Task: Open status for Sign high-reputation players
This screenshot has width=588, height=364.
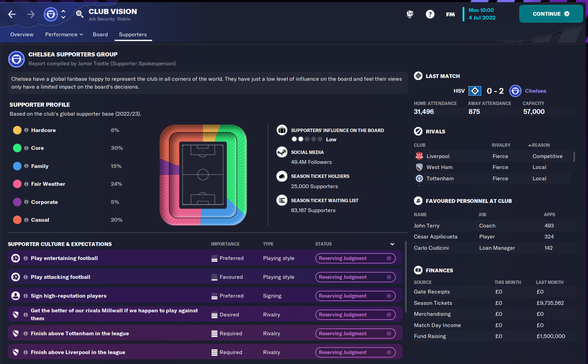Action: 355,296
